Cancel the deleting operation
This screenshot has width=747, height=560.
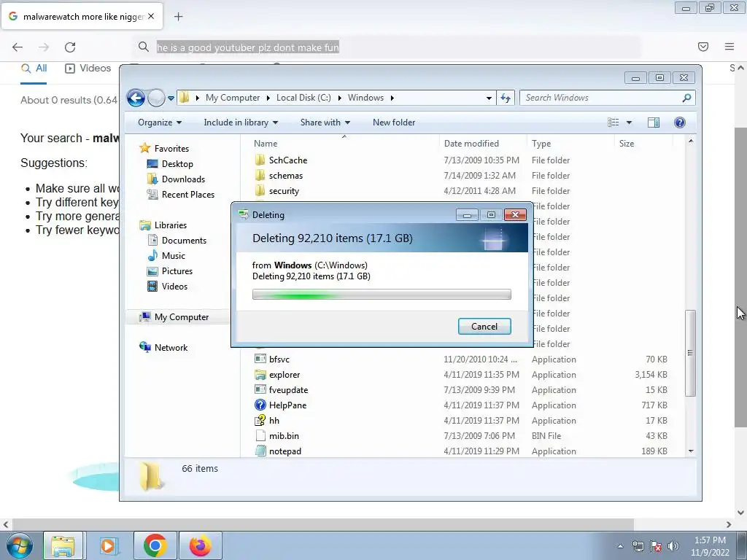pos(484,326)
